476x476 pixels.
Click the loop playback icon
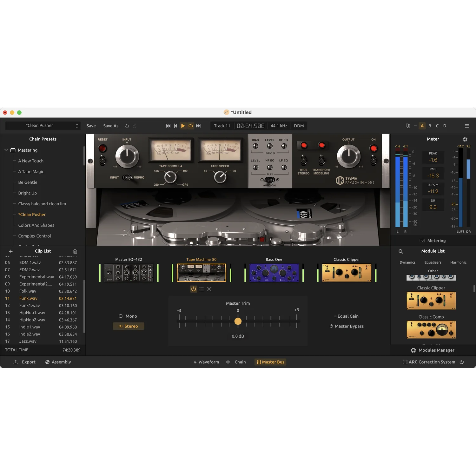click(191, 126)
